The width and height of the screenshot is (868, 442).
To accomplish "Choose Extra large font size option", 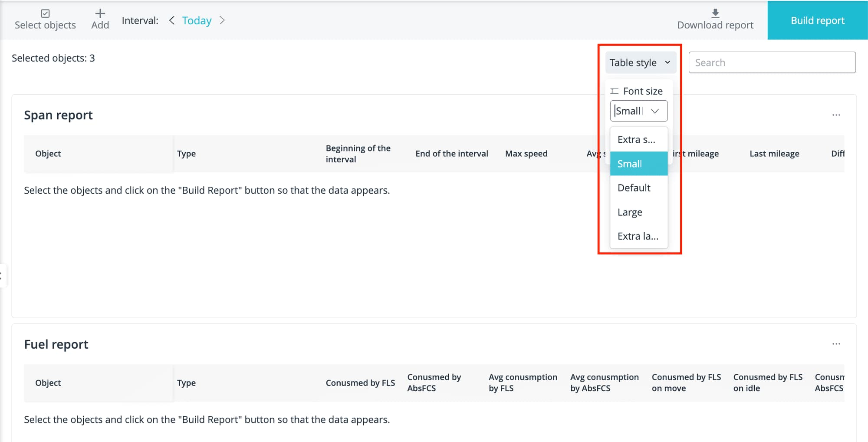I will click(x=638, y=236).
